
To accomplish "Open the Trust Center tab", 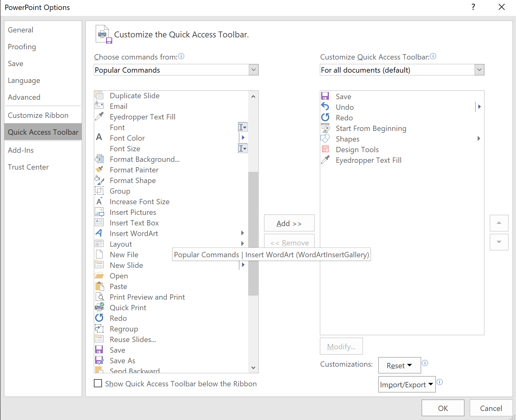I will point(43,167).
